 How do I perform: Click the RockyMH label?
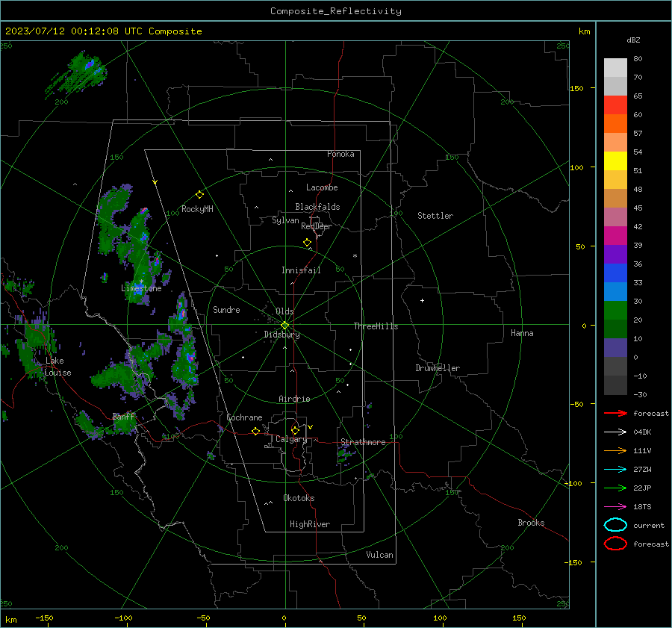[x=197, y=209]
